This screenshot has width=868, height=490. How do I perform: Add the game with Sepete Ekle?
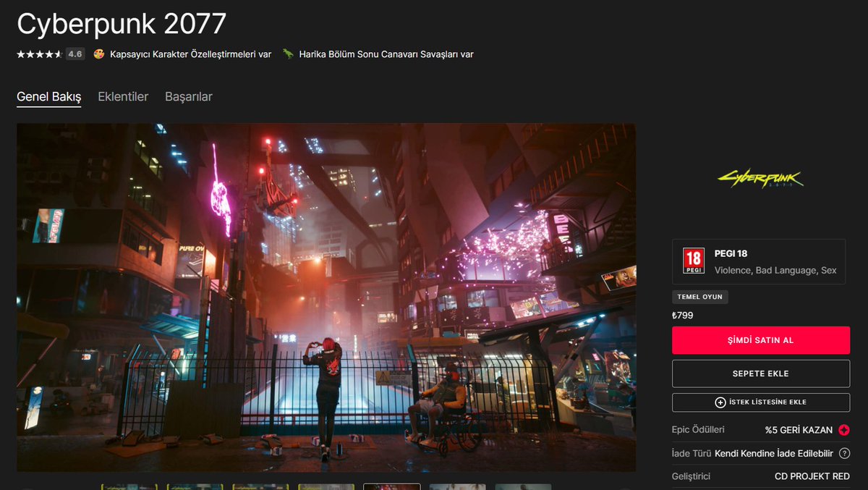click(760, 373)
